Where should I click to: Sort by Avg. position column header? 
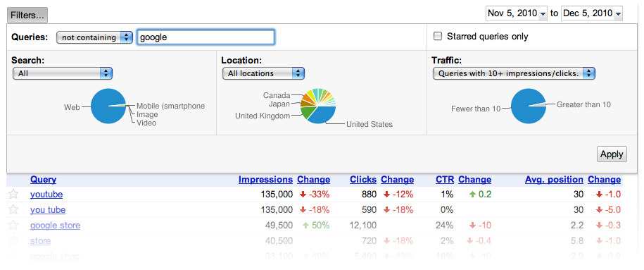tap(554, 180)
